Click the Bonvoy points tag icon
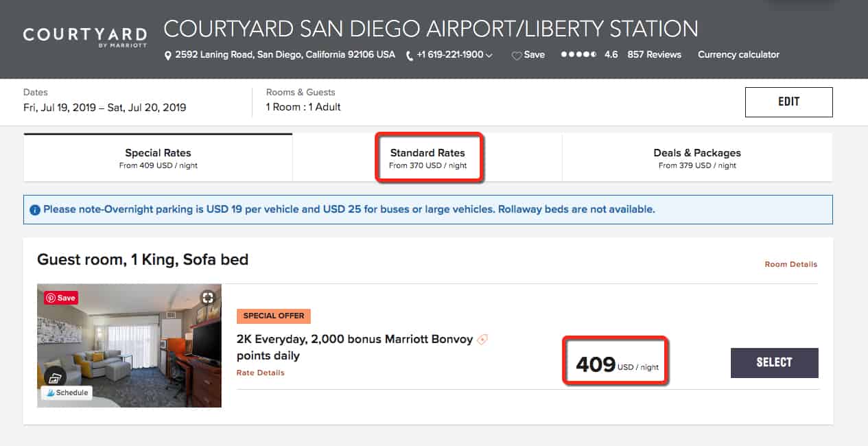The height and width of the screenshot is (446, 868). pos(482,339)
